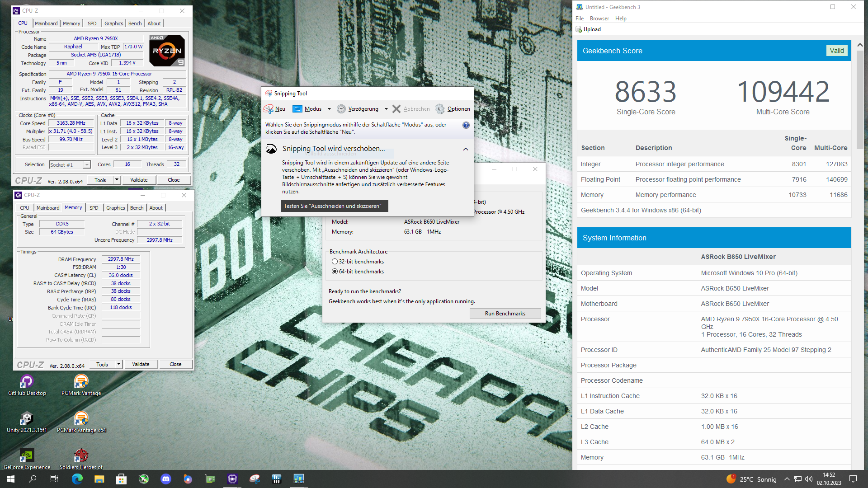Click Validate in Memory CPU-Z window
This screenshot has height=488, width=868.
141,364
